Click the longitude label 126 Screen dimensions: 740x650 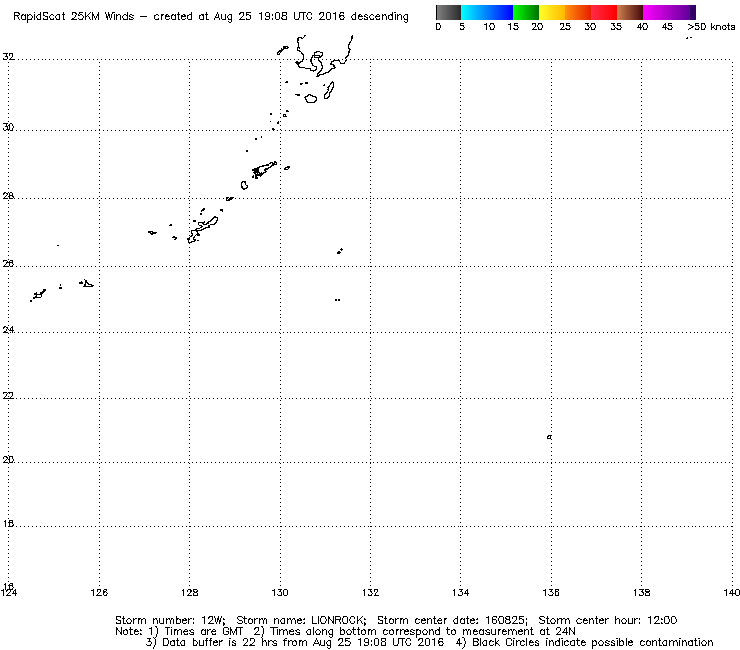pos(99,592)
